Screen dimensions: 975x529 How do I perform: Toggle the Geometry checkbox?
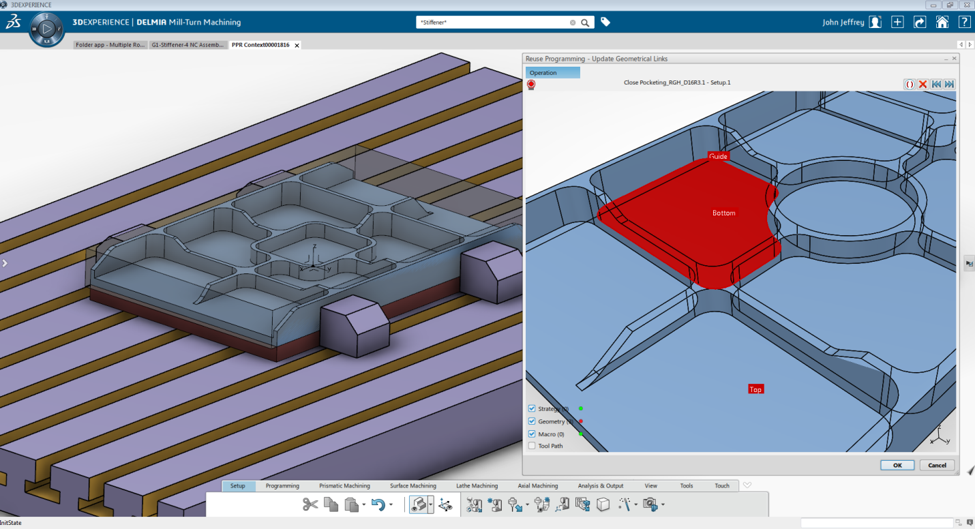(x=532, y=422)
